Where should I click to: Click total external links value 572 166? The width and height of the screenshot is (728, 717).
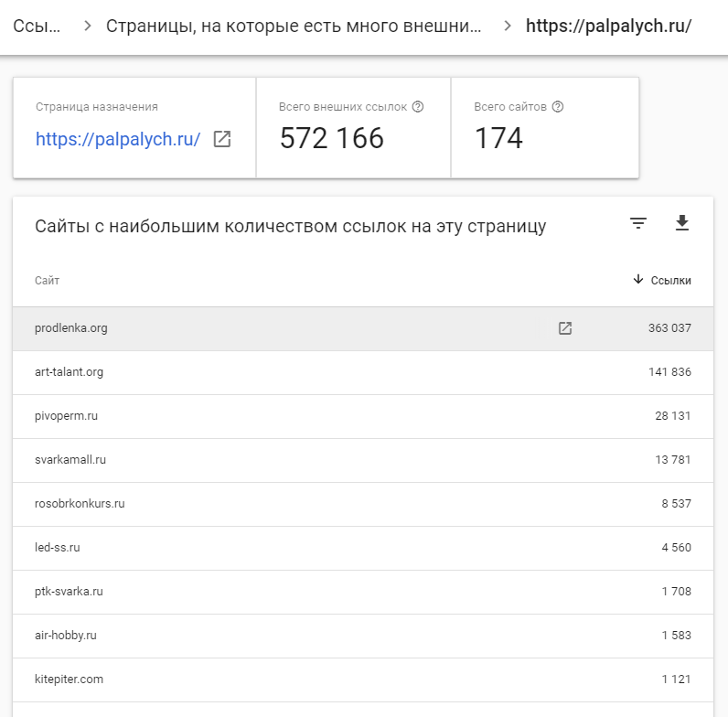point(331,138)
